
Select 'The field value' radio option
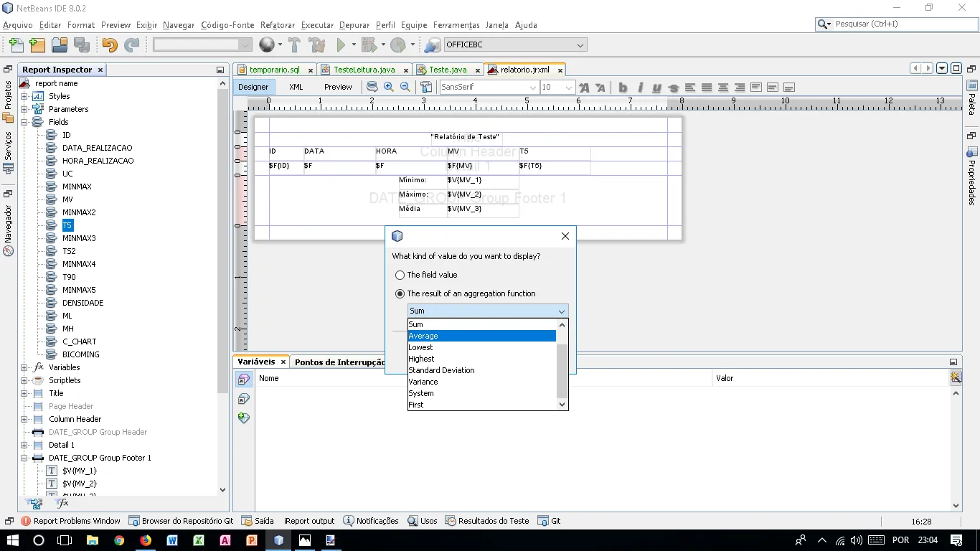pyautogui.click(x=400, y=275)
